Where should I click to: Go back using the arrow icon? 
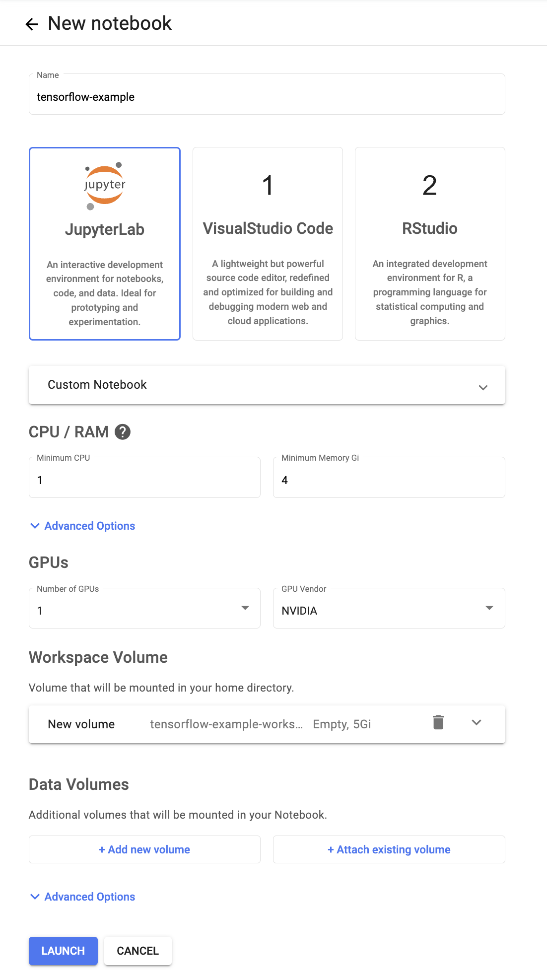(x=32, y=24)
